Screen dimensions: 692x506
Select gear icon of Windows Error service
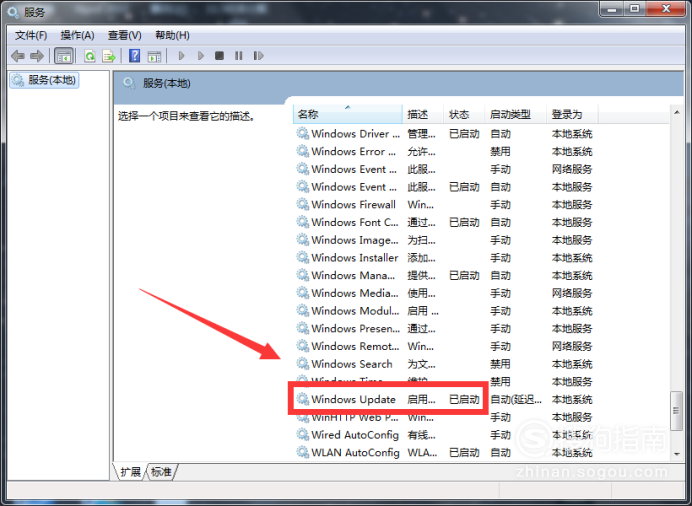(303, 151)
